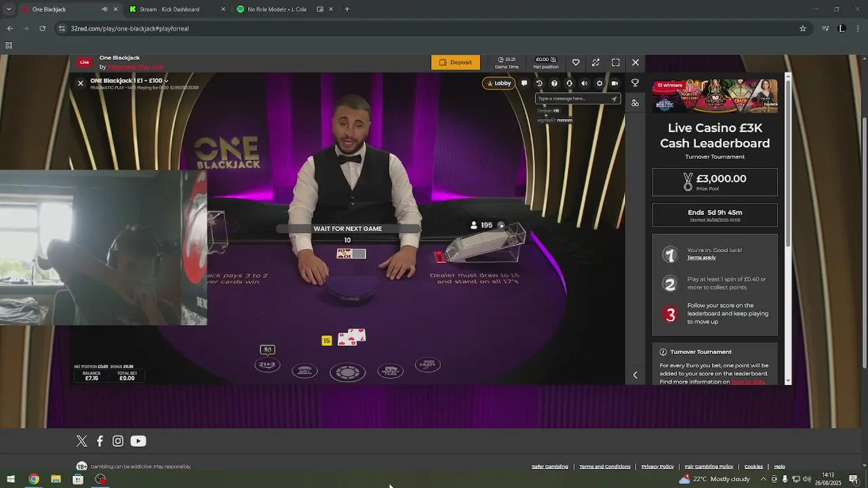
Task: Select the Bust Bonus side bet spot
Action: tap(304, 371)
